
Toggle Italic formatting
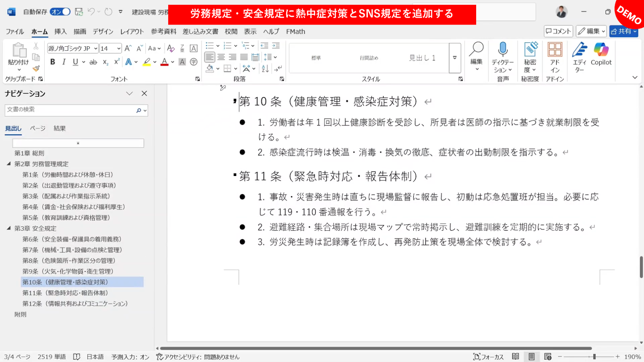tap(64, 62)
